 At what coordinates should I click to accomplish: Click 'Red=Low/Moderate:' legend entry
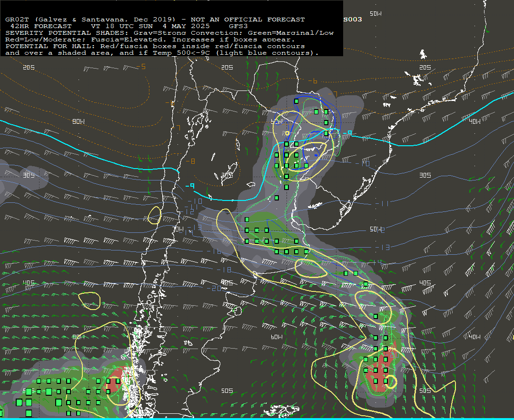click(x=46, y=40)
